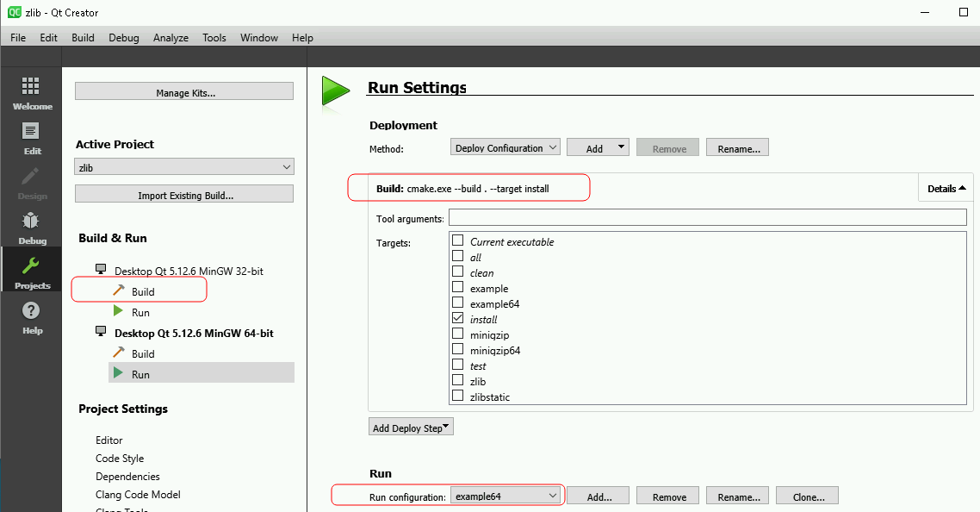Enable the 'miniqzip' target checkbox

[x=457, y=334]
